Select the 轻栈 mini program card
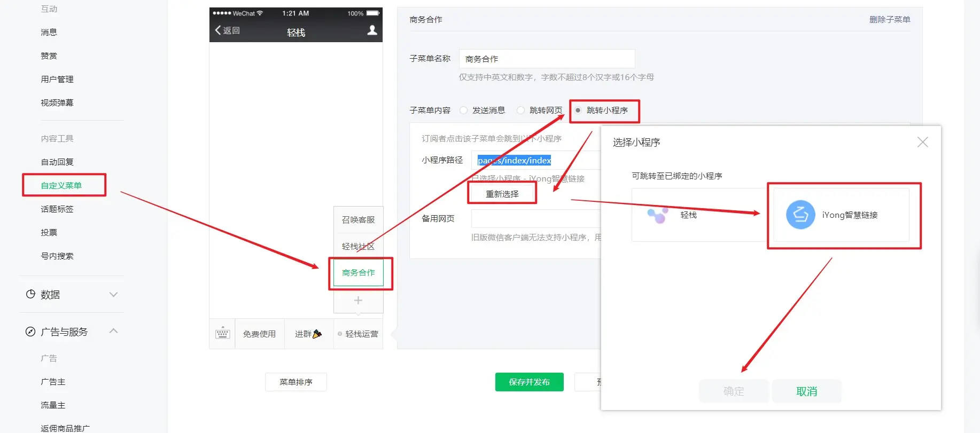The image size is (980, 433). [698, 215]
